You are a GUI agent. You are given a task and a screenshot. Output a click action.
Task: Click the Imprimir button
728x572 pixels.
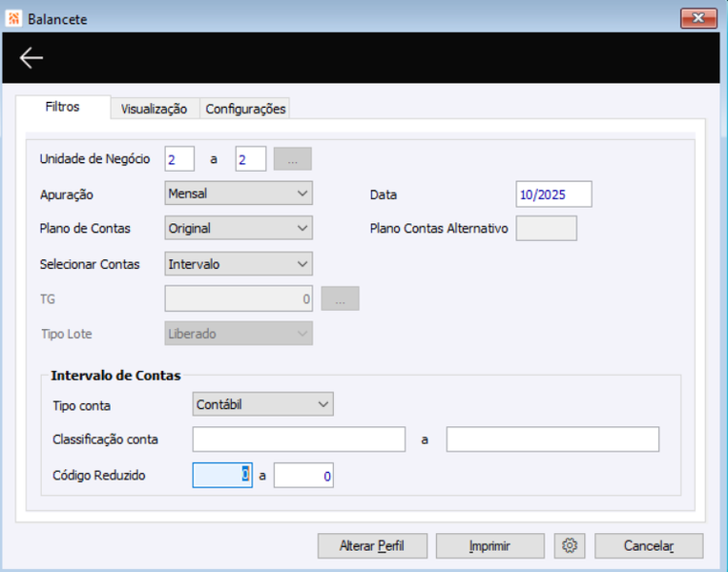[489, 545]
